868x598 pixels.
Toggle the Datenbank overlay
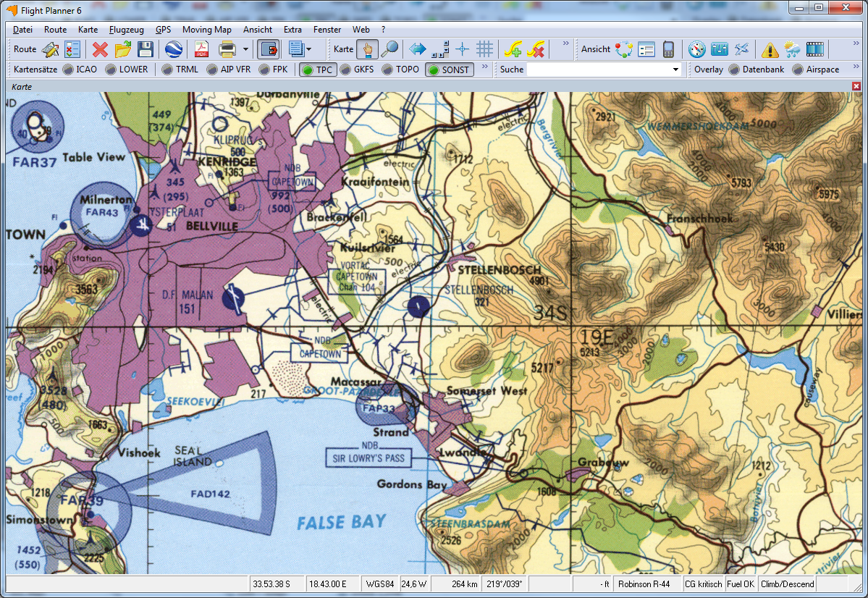click(x=757, y=70)
